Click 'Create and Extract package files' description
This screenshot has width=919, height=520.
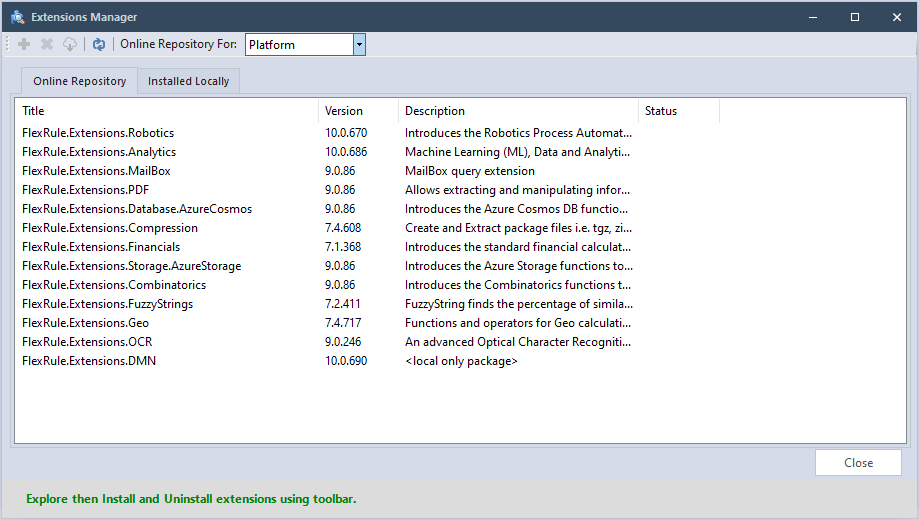(x=519, y=228)
